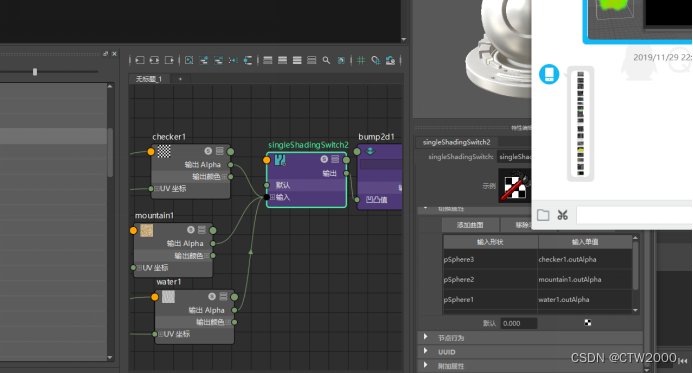Click water1 texture swatch
This screenshot has height=373, width=693.
click(168, 297)
